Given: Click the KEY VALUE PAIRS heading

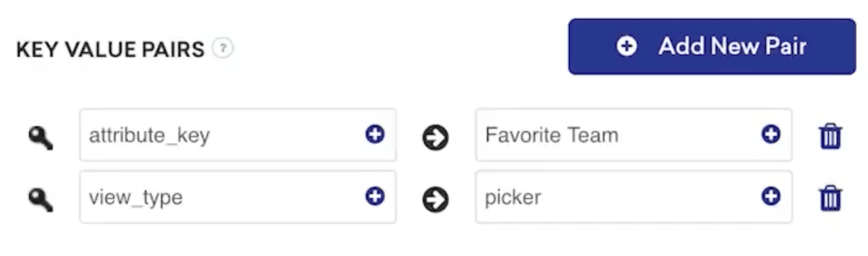Looking at the screenshot, I should point(111,49).
